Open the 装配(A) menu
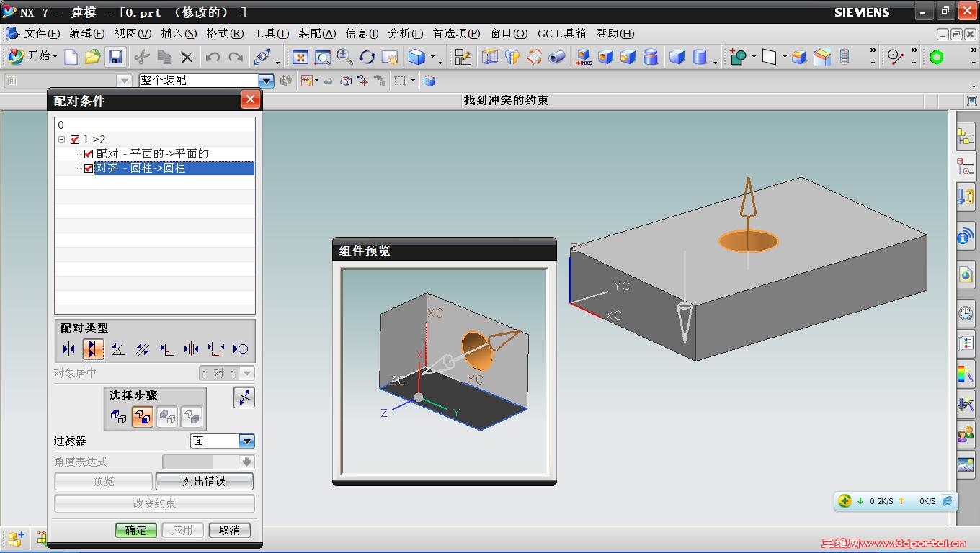The height and width of the screenshot is (553, 980). click(x=317, y=33)
